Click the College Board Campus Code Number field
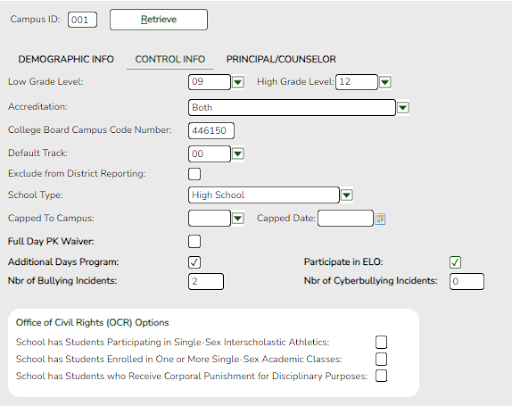This screenshot has height=406, width=512. [211, 130]
